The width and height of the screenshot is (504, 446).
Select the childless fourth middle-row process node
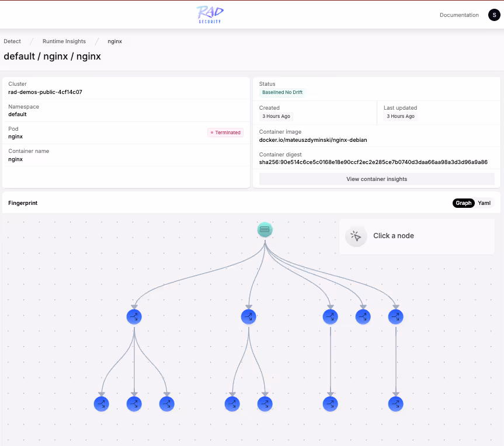coord(363,317)
